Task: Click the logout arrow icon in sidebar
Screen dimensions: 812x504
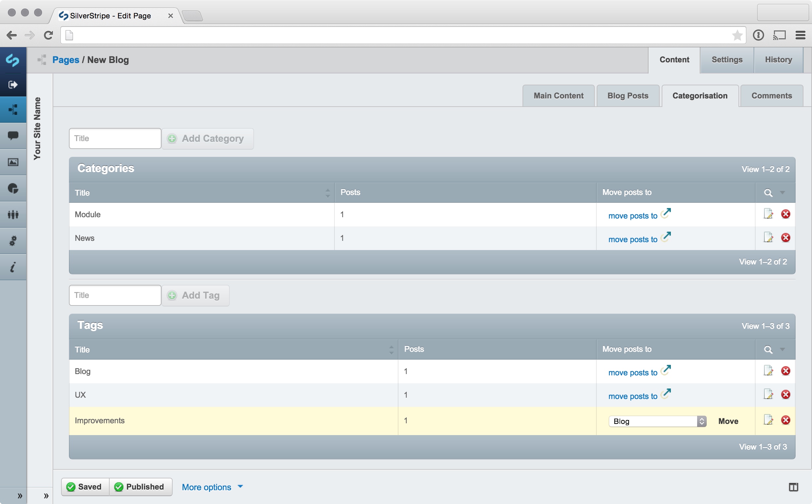Action: pyautogui.click(x=13, y=85)
